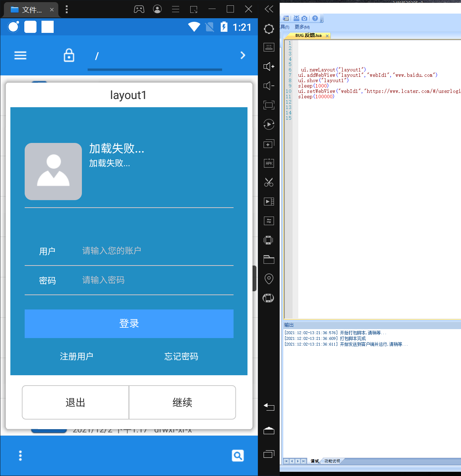Click the emulator settings gear icon
This screenshot has width=461, height=476.
[x=269, y=29]
